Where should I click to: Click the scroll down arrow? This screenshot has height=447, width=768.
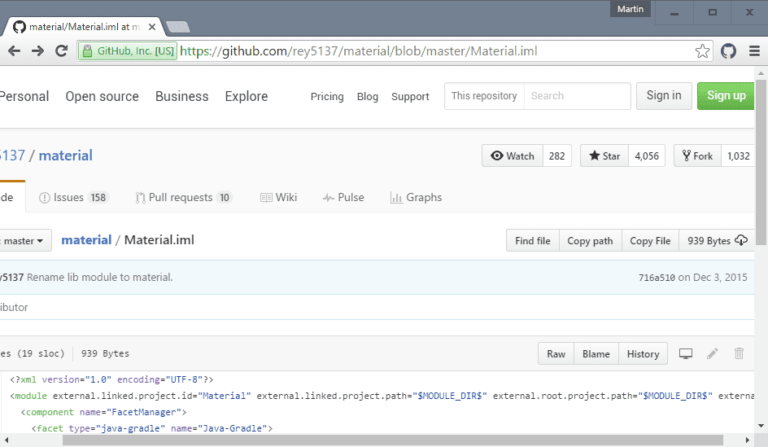(x=761, y=425)
